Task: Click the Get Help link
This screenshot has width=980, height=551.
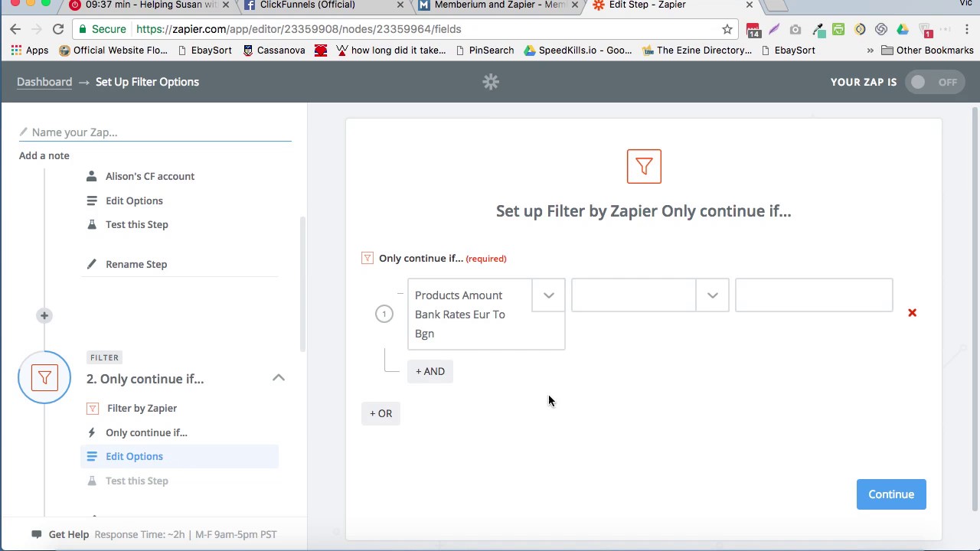Action: [x=69, y=534]
